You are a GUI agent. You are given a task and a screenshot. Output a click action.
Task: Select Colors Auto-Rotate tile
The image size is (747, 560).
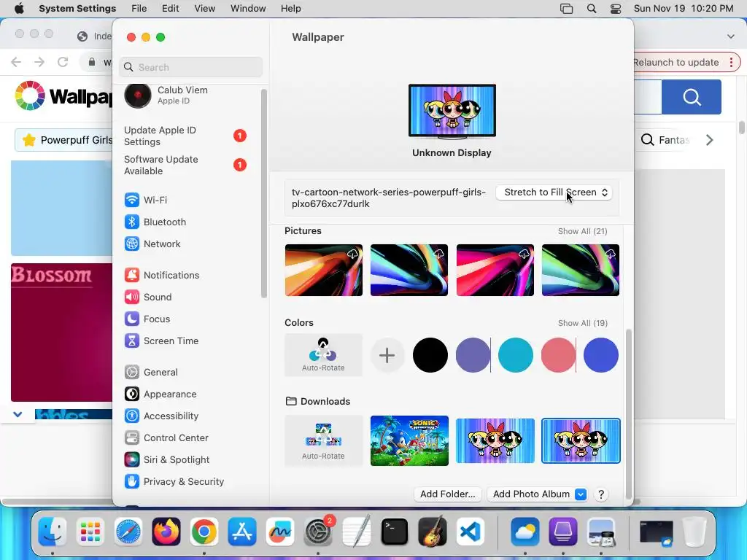click(x=323, y=355)
